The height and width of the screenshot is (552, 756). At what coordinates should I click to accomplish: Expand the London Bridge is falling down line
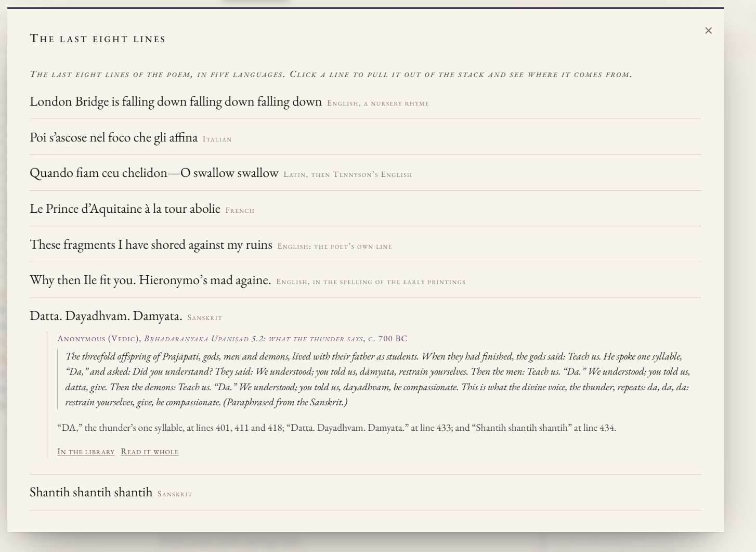click(365, 101)
